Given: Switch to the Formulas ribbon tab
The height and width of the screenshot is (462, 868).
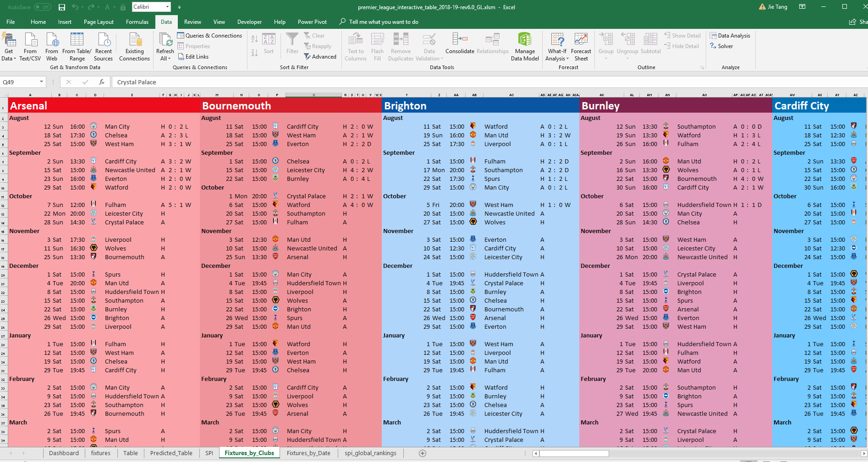Looking at the screenshot, I should (137, 22).
